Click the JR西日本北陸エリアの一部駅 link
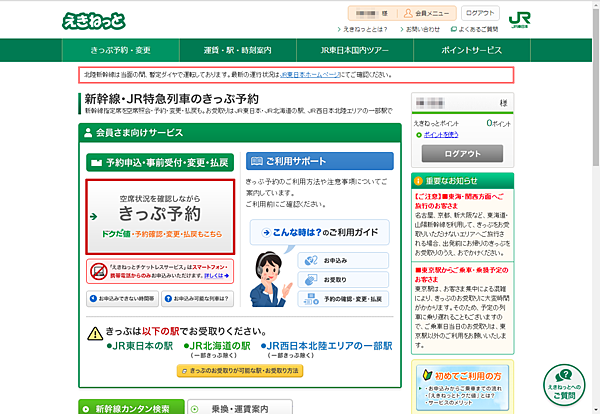The height and width of the screenshot is (414, 600). point(326,346)
